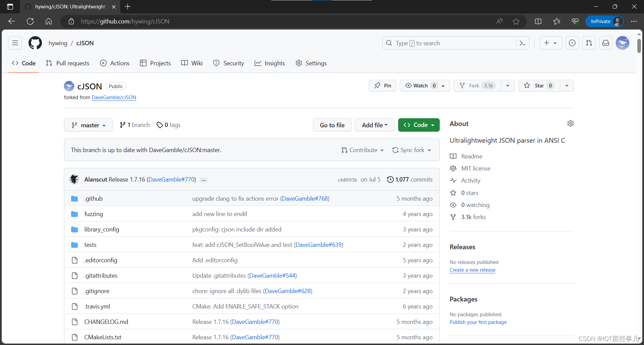Switch to the Projects tab
Image resolution: width=644 pixels, height=345 pixels.
(155, 63)
